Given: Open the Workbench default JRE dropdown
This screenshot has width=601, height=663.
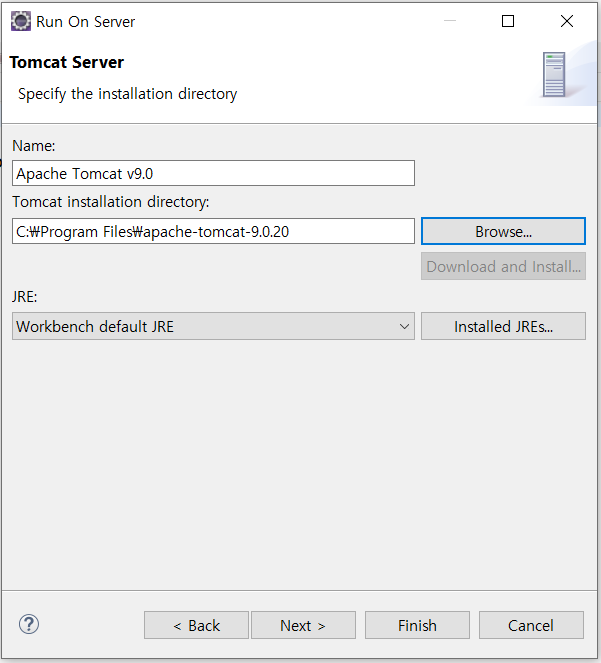Looking at the screenshot, I should coord(213,326).
